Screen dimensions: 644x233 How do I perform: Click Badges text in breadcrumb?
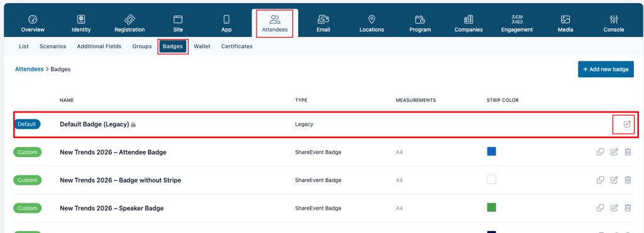click(60, 69)
